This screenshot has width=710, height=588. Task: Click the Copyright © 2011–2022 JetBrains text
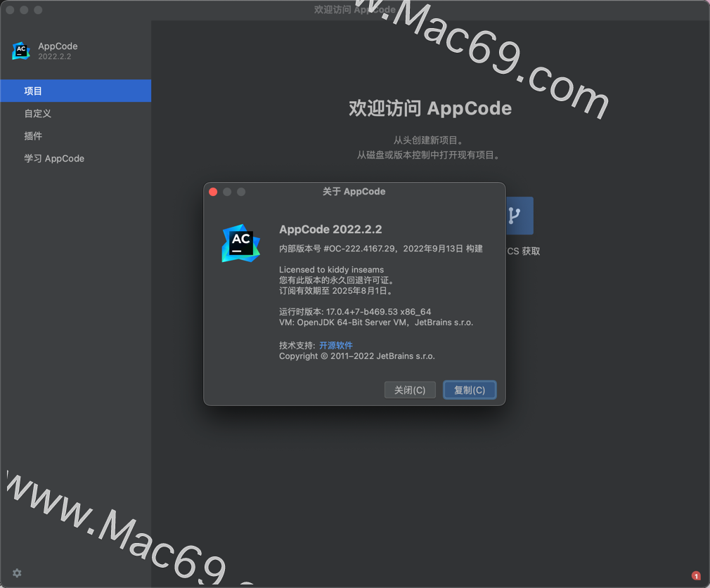[357, 356]
